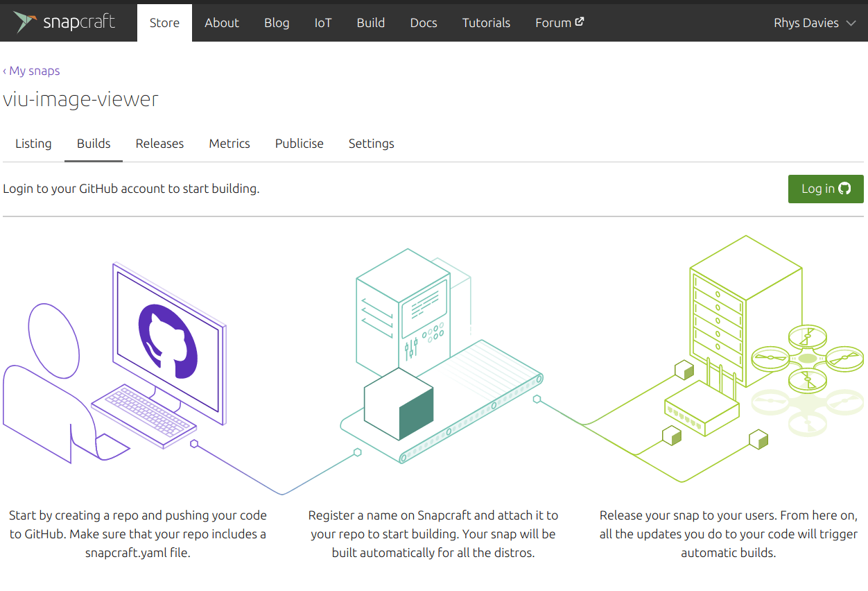
Task: Go to the About page
Action: pos(222,23)
